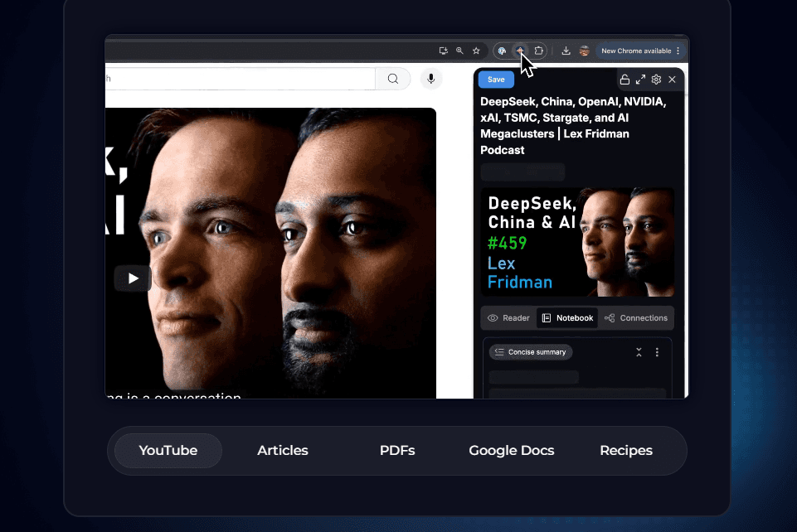Screen dimensions: 797x532
Task: Click the Chrome downloads icon
Action: click(x=566, y=51)
